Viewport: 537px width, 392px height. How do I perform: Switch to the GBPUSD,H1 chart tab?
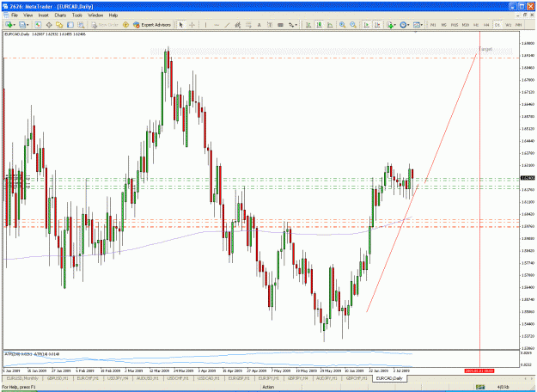tap(58, 378)
